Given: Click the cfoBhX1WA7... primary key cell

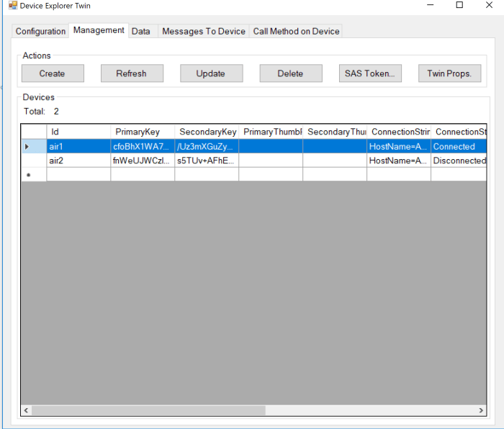Looking at the screenshot, I should coord(143,147).
